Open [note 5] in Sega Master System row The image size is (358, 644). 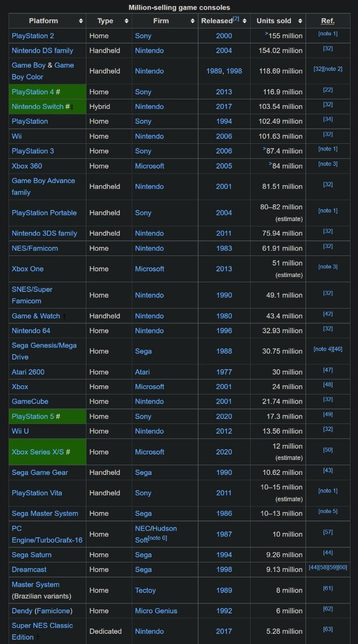pyautogui.click(x=328, y=511)
